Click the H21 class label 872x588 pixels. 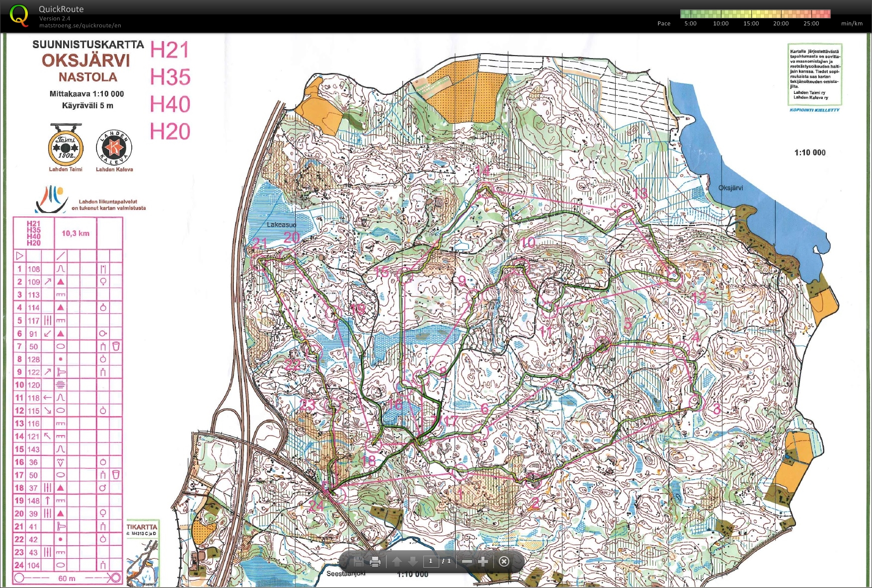pos(170,50)
